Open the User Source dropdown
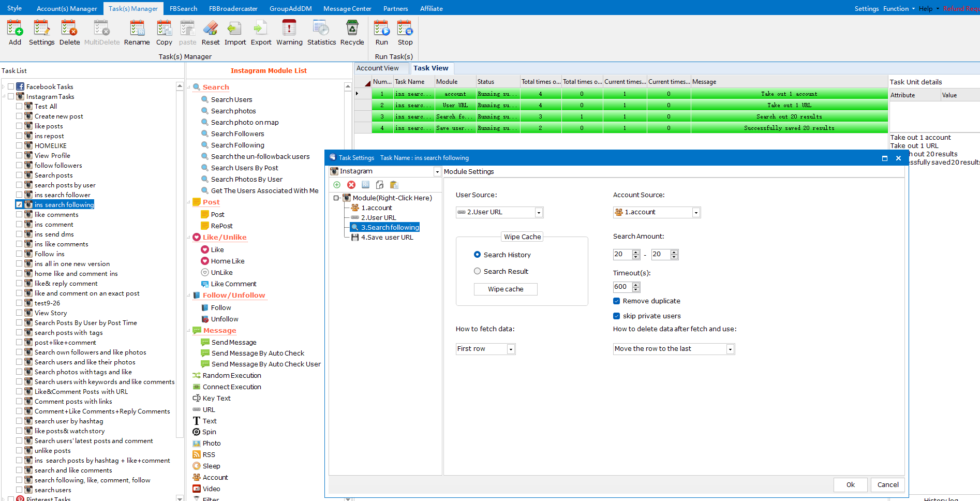 tap(539, 212)
